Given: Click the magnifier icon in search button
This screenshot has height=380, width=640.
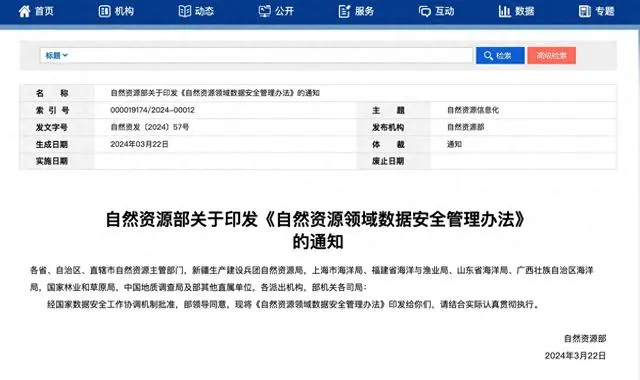Looking at the screenshot, I should pos(488,56).
